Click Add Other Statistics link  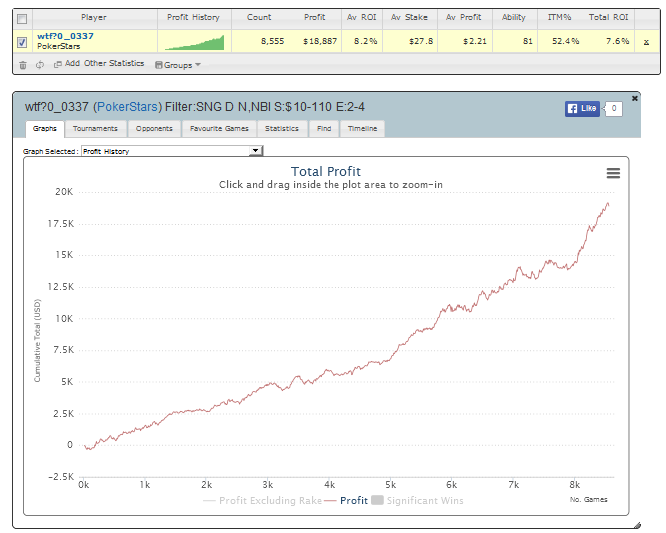[x=99, y=64]
